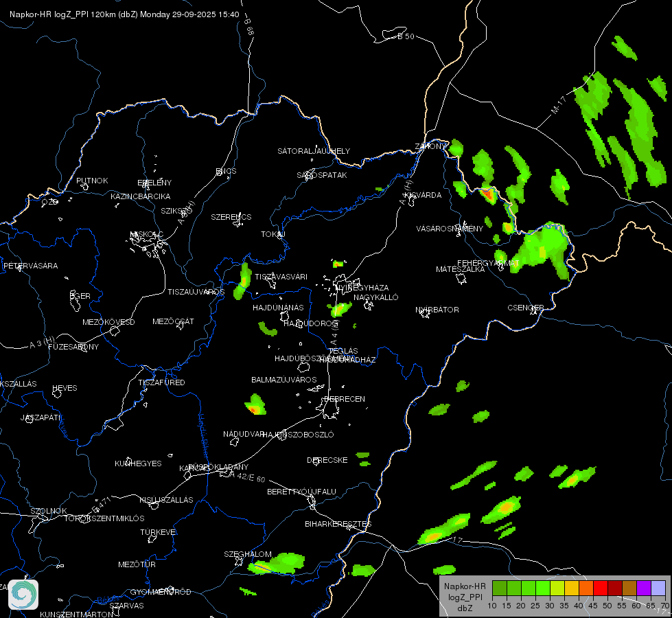Image resolution: width=672 pixels, height=618 pixels.
Task: Click the TÚRKEVE city label
Action: pyautogui.click(x=159, y=531)
